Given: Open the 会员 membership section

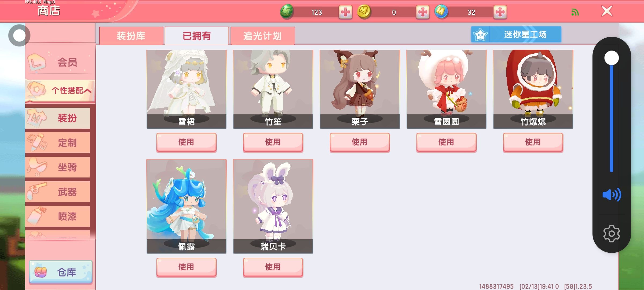Looking at the screenshot, I should pos(61,62).
